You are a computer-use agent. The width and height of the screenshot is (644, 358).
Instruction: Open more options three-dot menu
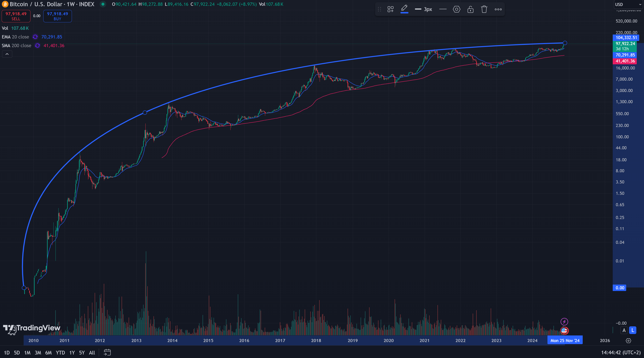click(498, 9)
